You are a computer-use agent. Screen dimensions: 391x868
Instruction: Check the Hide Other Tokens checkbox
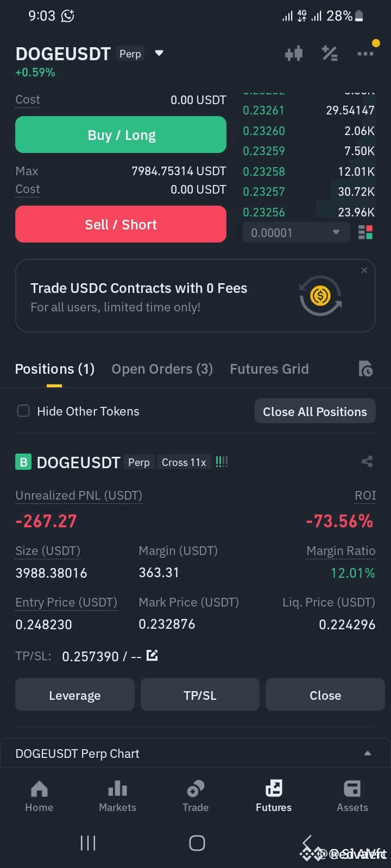click(23, 411)
